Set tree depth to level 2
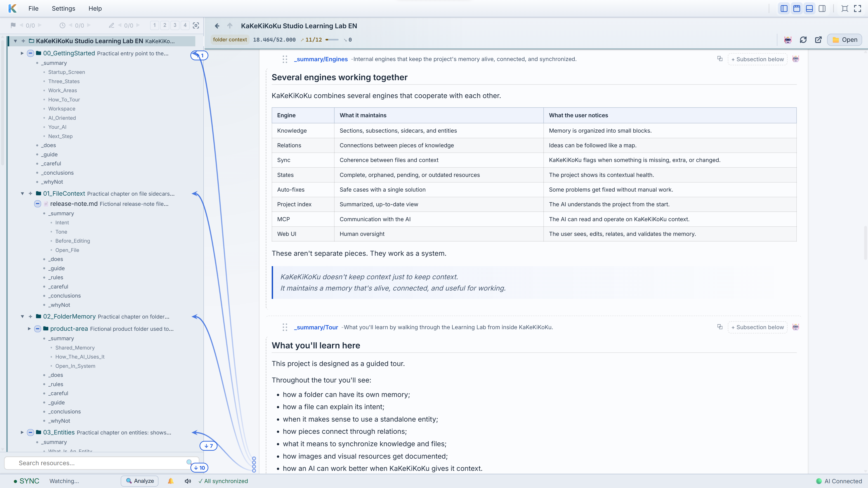Viewport: 868px width, 488px height. click(164, 25)
